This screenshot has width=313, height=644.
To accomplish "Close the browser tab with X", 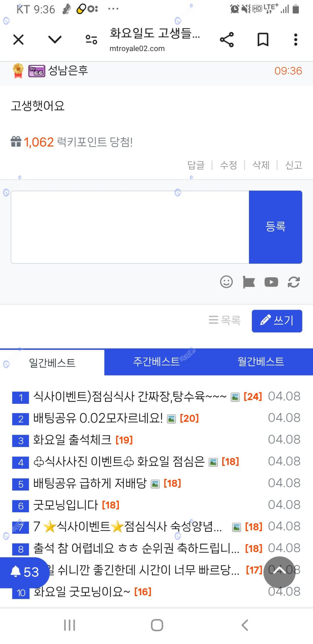I will tap(18, 39).
